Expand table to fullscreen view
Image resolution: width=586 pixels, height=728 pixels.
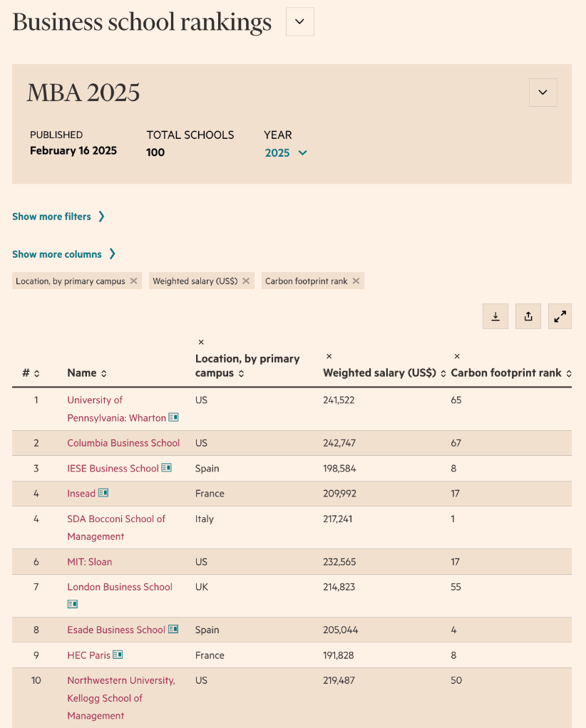(560, 316)
